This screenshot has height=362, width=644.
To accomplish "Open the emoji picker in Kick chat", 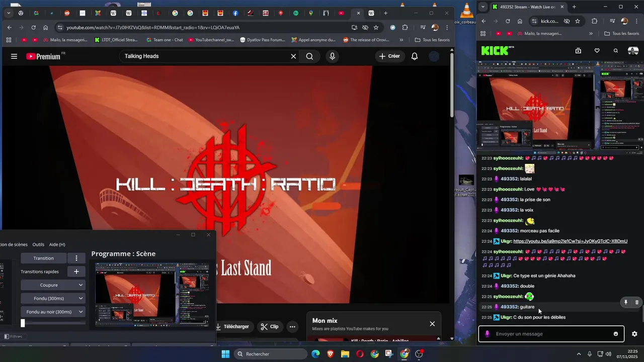I will click(x=616, y=334).
